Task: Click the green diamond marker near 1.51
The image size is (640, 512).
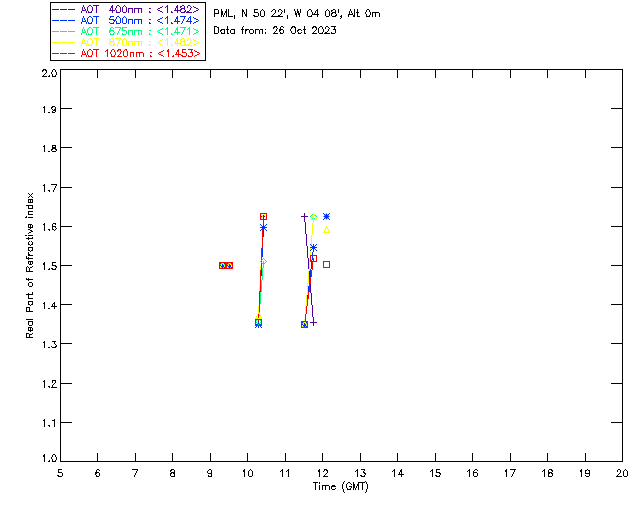Action: coord(264,262)
